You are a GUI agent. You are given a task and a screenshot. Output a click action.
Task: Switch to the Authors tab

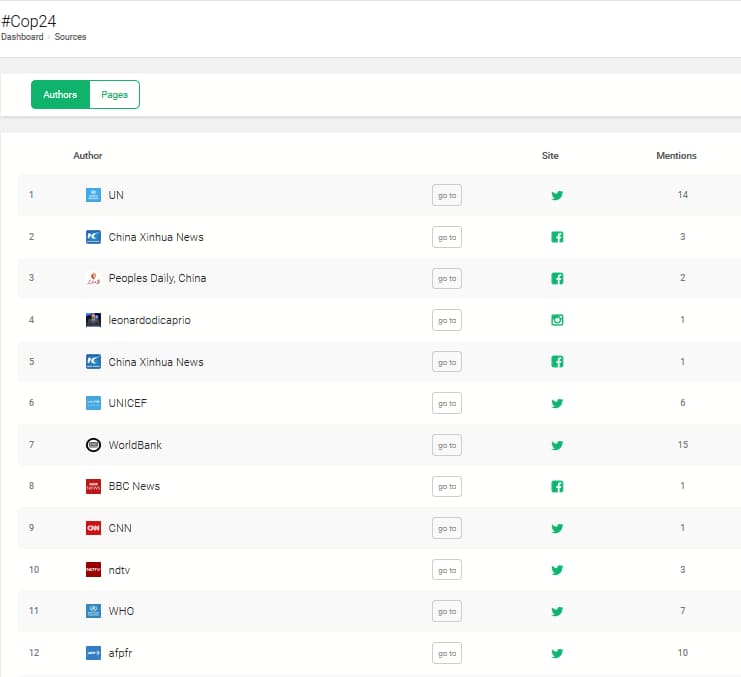[60, 94]
